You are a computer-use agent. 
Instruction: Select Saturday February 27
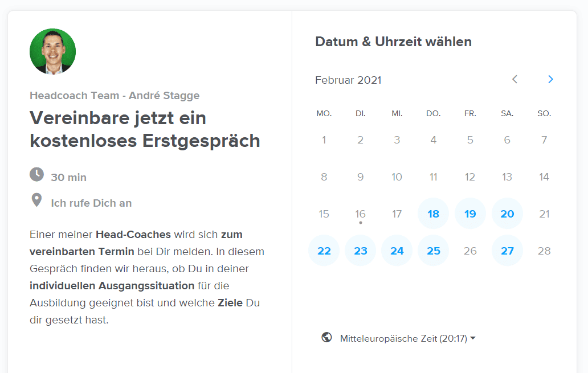coord(507,251)
